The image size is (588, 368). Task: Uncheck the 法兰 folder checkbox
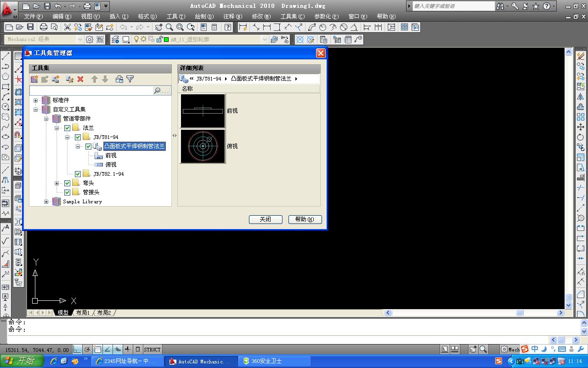point(67,128)
